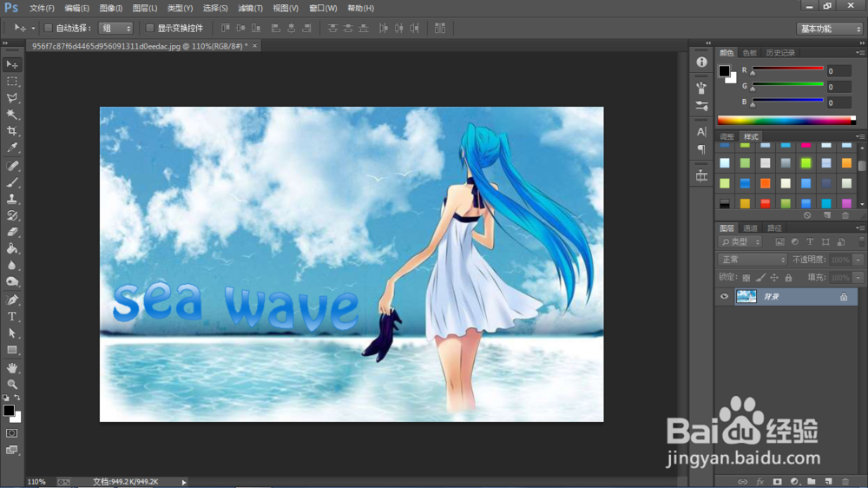Open the 滤镜(T) menu

point(250,9)
